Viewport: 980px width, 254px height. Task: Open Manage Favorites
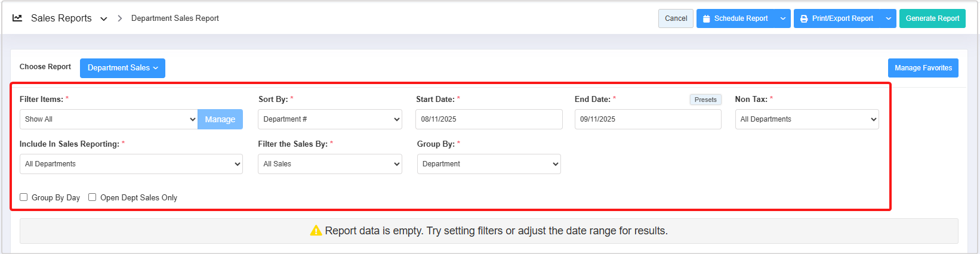click(x=923, y=68)
